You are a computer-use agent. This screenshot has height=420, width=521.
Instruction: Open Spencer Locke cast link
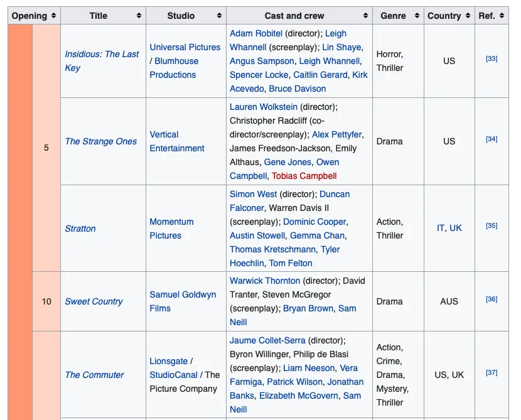(259, 75)
